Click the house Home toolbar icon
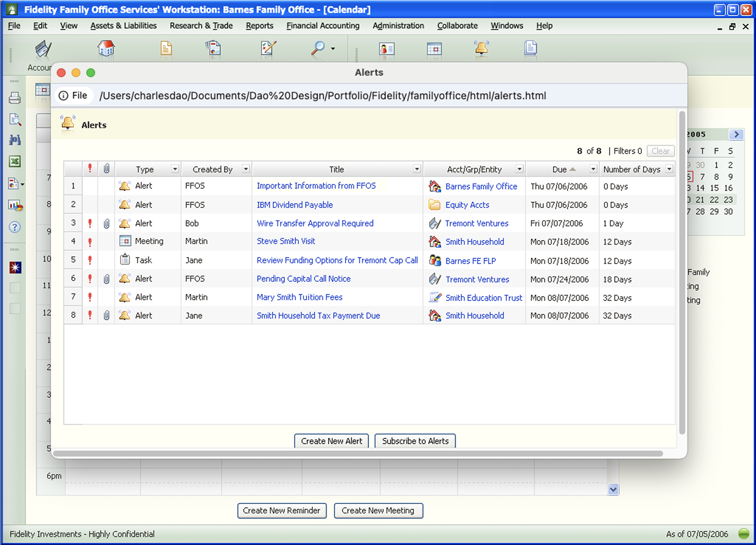Screen dimensions: 756x545 point(106,49)
